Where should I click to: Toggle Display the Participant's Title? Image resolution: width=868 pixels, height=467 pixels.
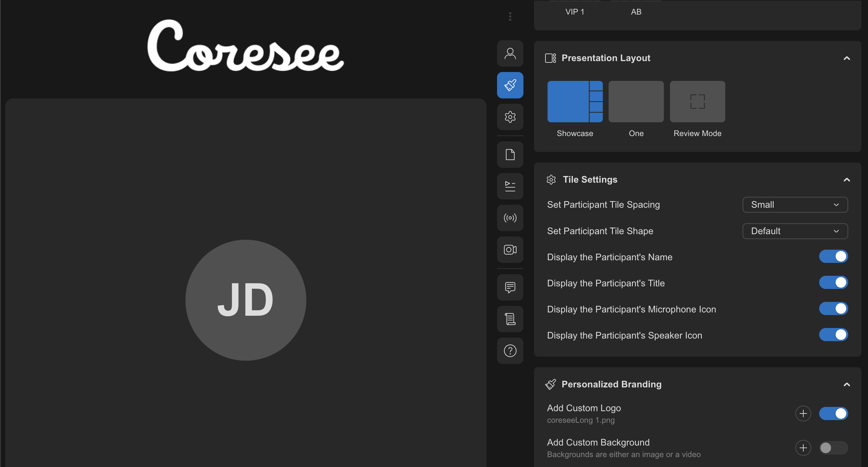click(x=833, y=283)
